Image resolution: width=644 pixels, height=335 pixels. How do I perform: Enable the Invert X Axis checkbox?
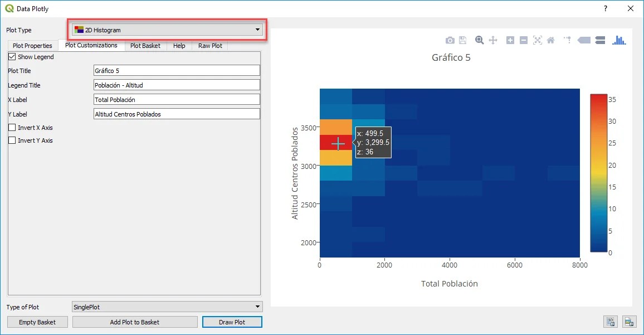[12, 128]
